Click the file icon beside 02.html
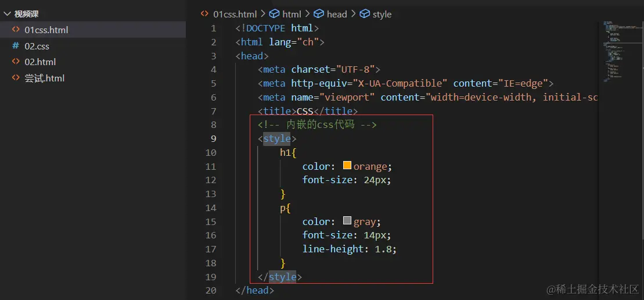Image resolution: width=644 pixels, height=300 pixels. click(16, 62)
